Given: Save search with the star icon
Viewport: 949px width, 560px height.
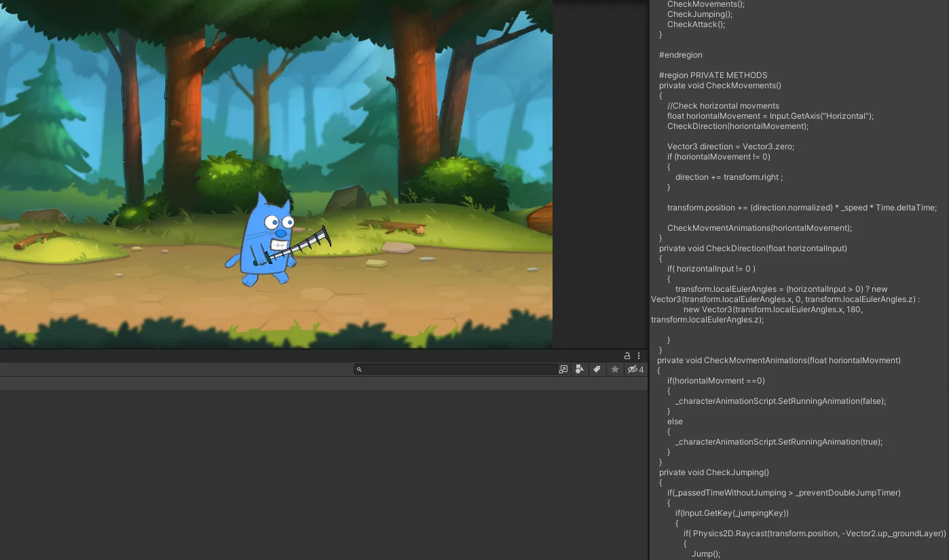Looking at the screenshot, I should tap(615, 369).
